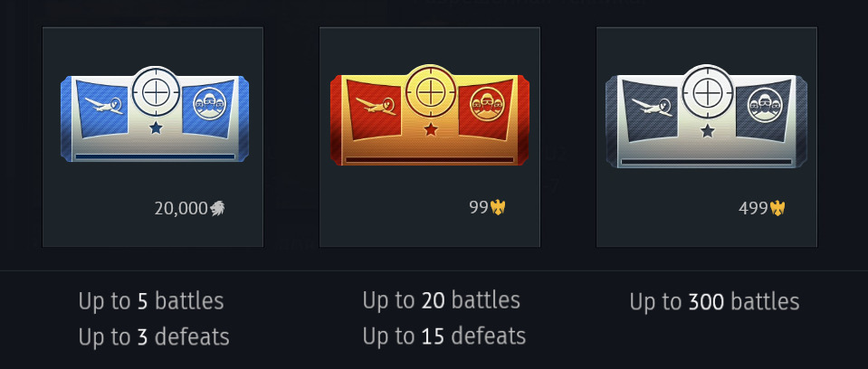Image resolution: width=868 pixels, height=369 pixels.
Task: Select the blue tournament ticket card
Action: [153, 137]
